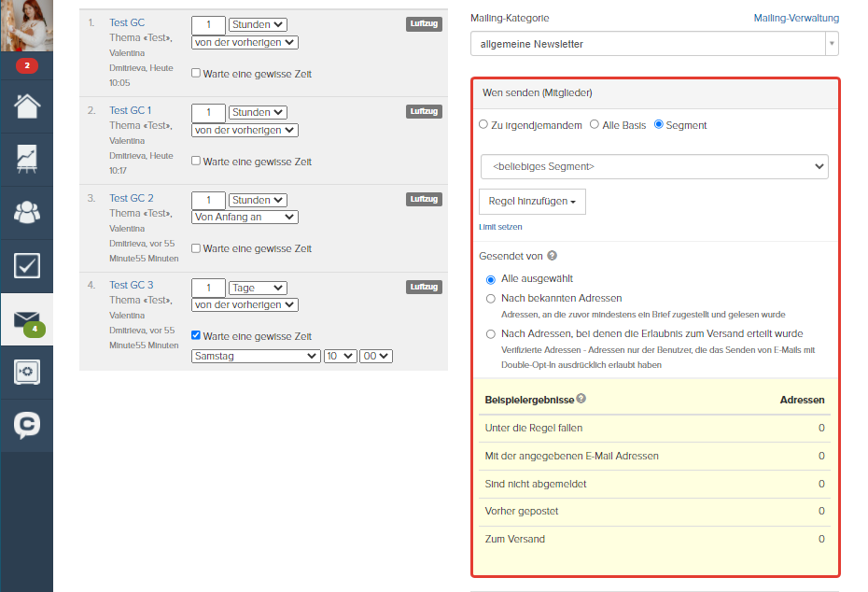Open the chat bubble C icon

coord(26,425)
